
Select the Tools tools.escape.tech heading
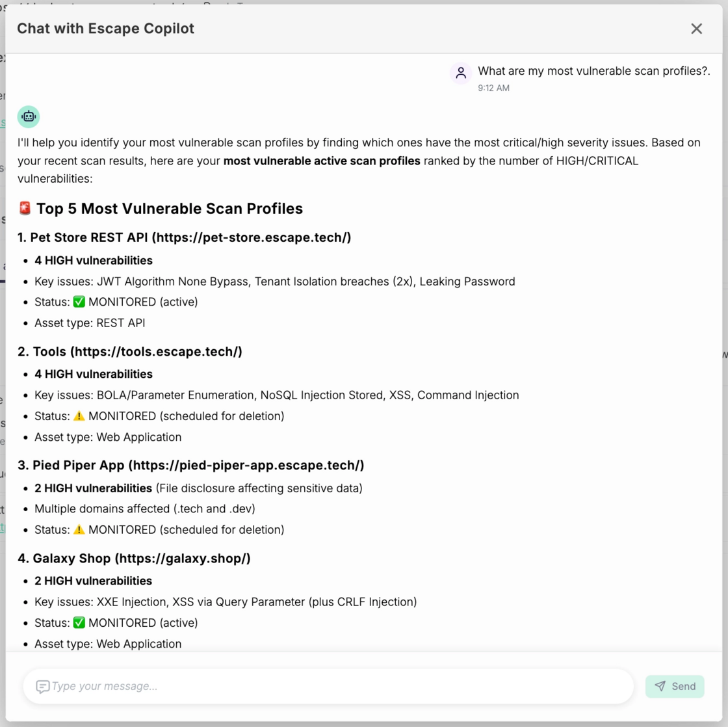pyautogui.click(x=130, y=352)
